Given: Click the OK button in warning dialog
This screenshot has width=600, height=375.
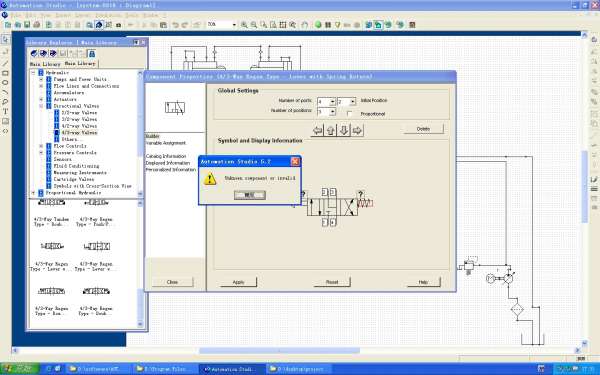Looking at the screenshot, I should pyautogui.click(x=249, y=195).
